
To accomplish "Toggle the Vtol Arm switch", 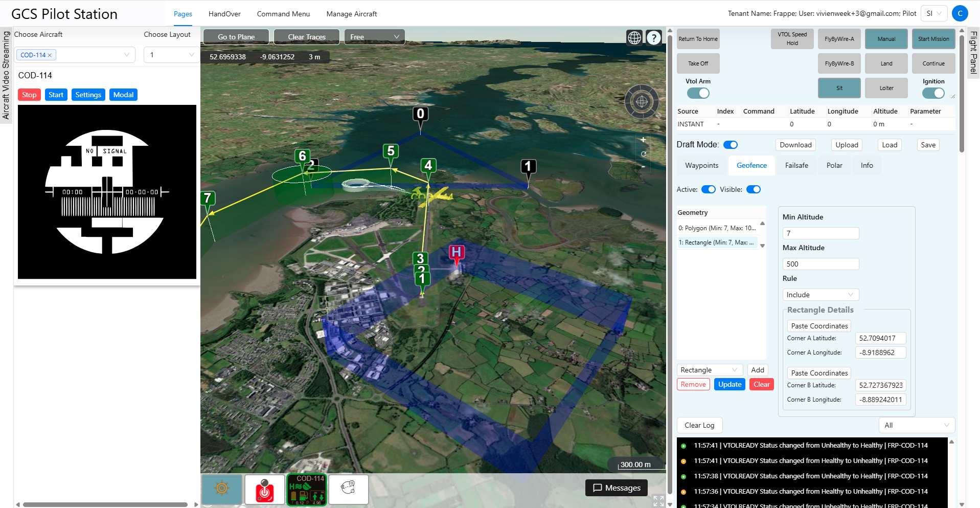I will (x=698, y=93).
